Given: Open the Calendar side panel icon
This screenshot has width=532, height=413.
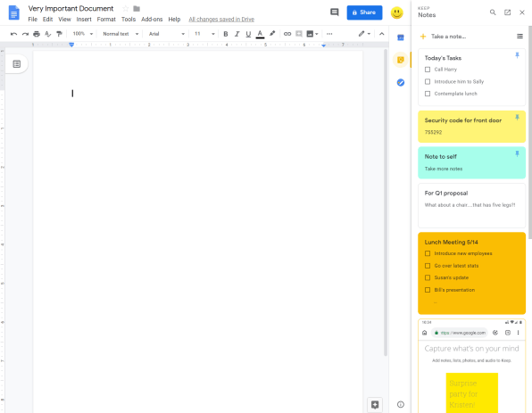Looking at the screenshot, I should 401,37.
